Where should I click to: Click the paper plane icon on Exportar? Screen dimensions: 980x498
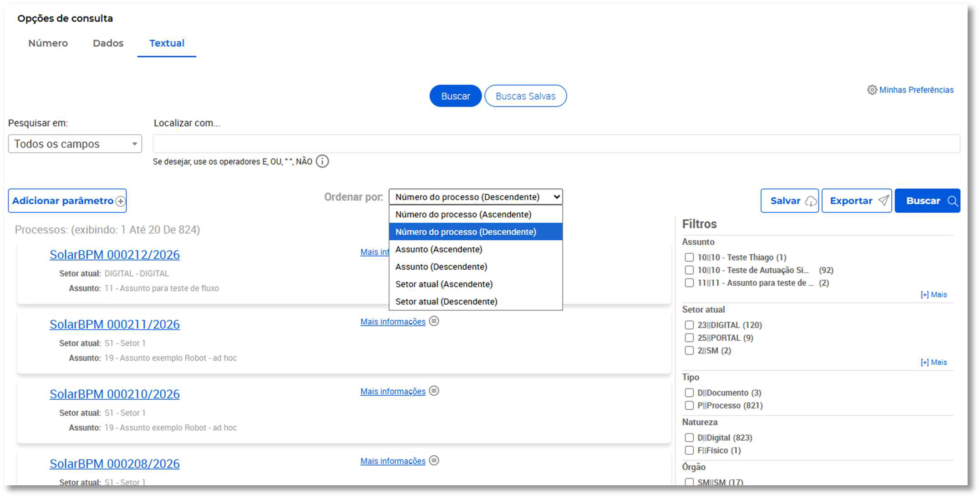pyautogui.click(x=883, y=201)
